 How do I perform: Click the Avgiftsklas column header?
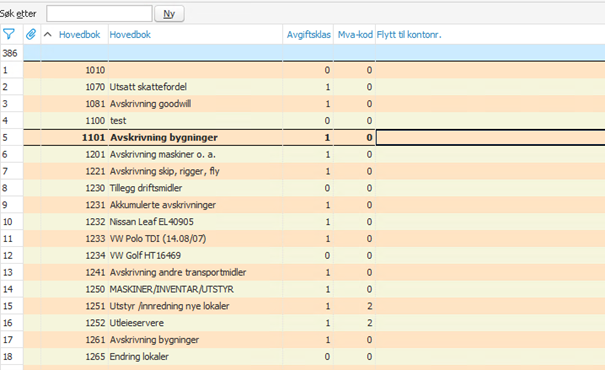(308, 35)
